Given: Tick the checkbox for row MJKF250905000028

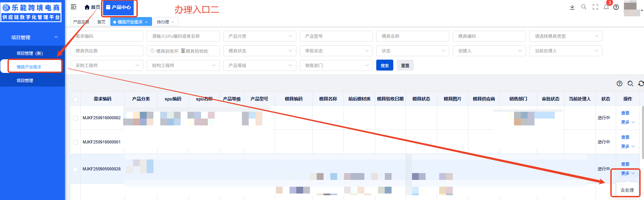Looking at the screenshot, I should pyautogui.click(x=76, y=169).
